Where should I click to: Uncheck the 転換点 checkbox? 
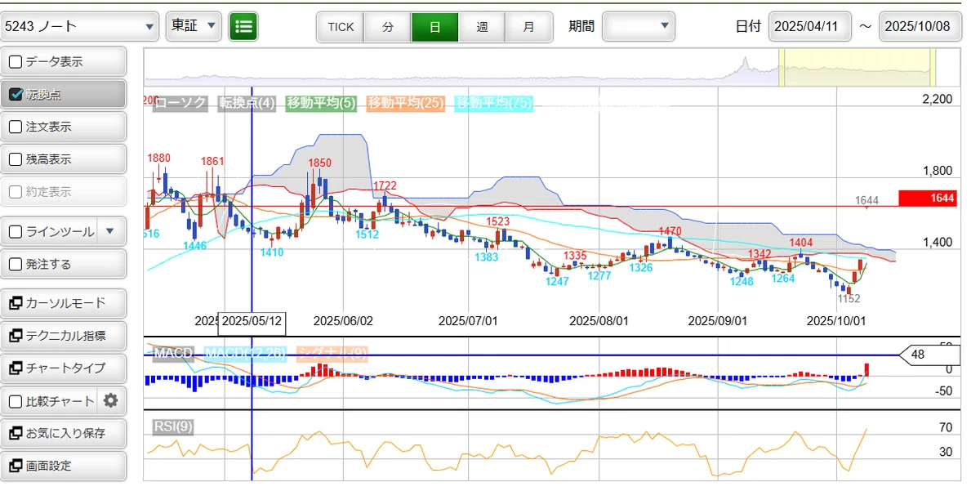point(16,94)
